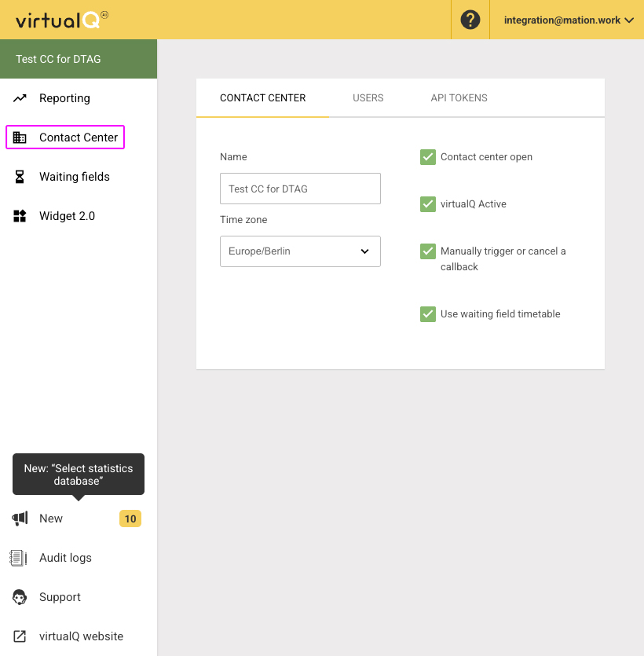Click the Waiting fields hourglass icon
The height and width of the screenshot is (656, 644).
[x=20, y=177]
